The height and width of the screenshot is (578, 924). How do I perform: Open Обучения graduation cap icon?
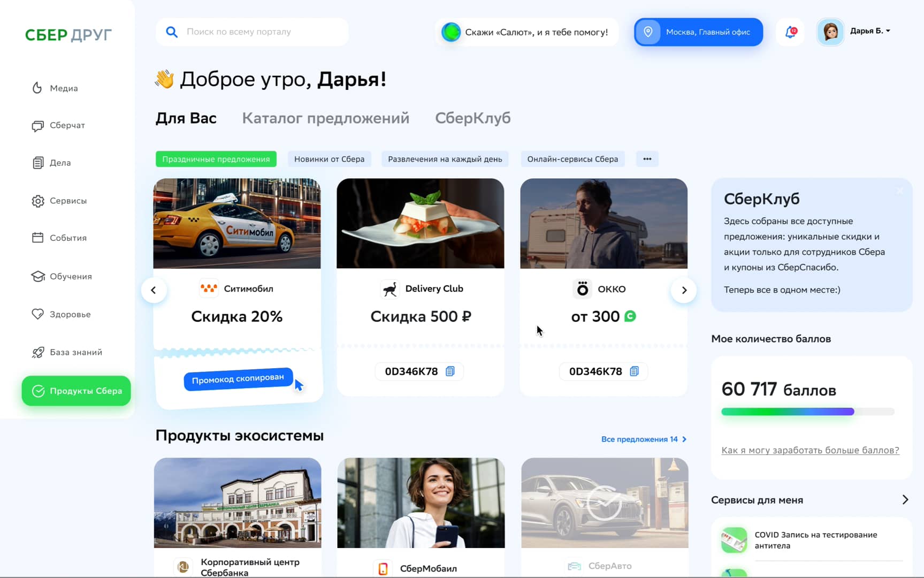(x=37, y=276)
